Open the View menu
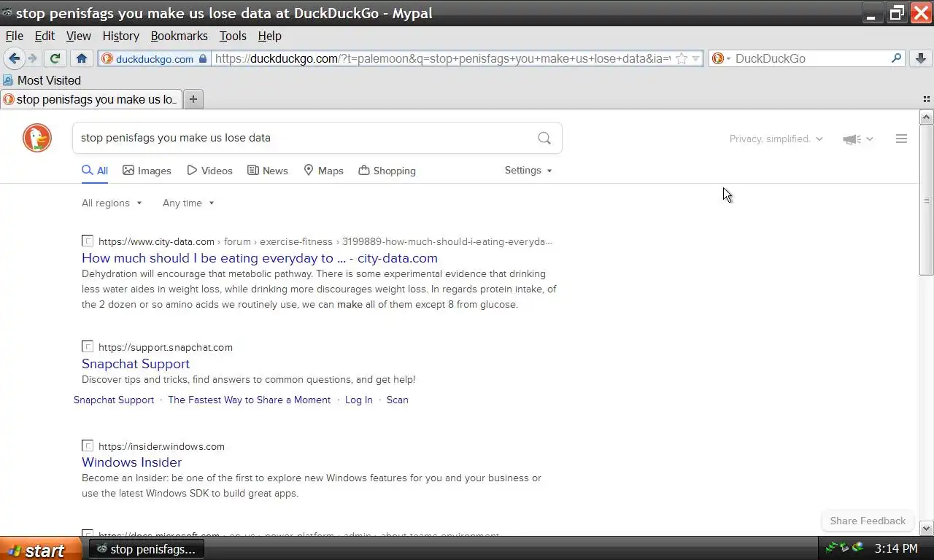The width and height of the screenshot is (934, 560). (x=78, y=36)
